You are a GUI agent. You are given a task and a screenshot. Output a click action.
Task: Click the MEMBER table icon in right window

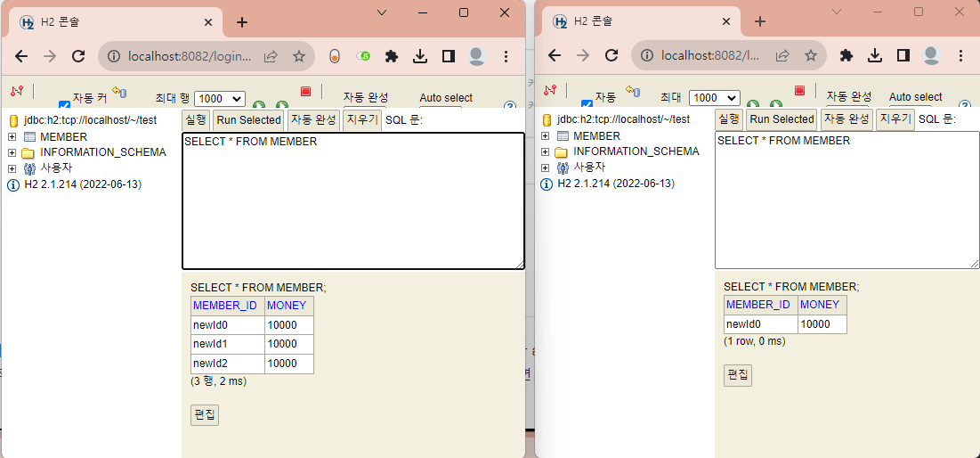pos(563,135)
